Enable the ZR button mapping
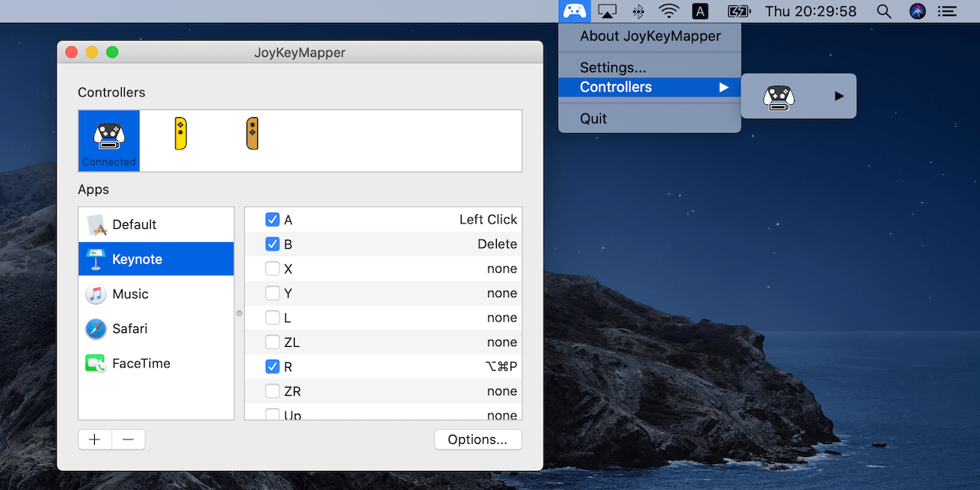This screenshot has height=490, width=980. tap(273, 391)
